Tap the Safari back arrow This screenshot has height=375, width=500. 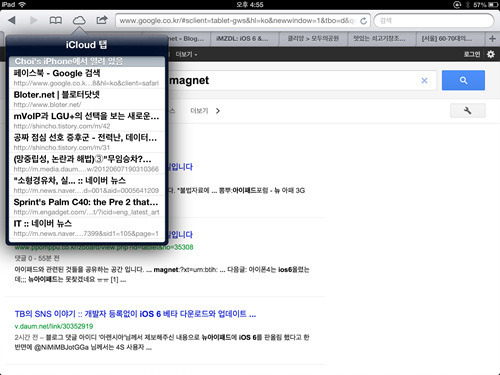coord(12,20)
